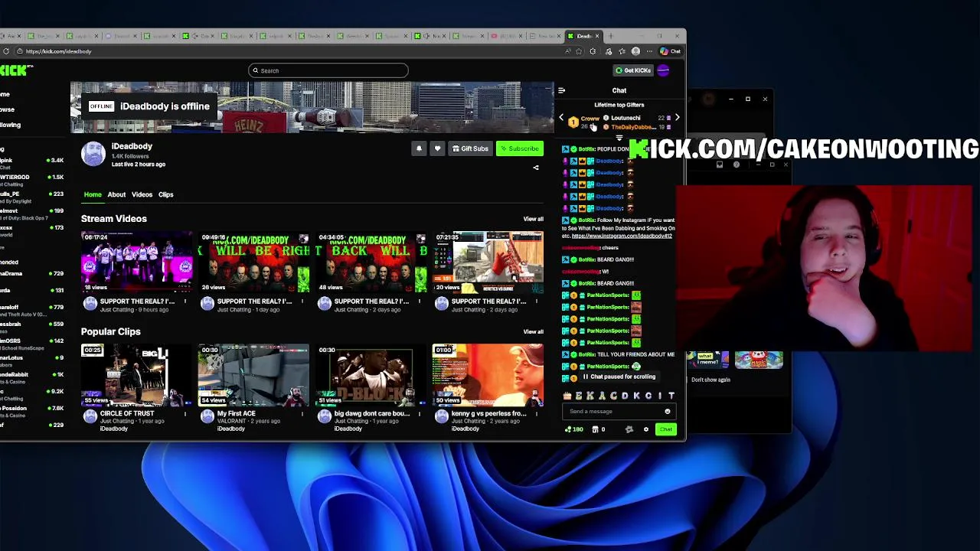Open the My first ACE clip thumbnail
980x551 pixels.
tap(254, 375)
